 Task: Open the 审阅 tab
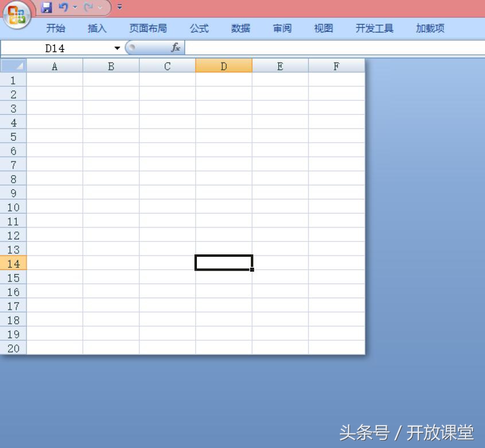(282, 28)
